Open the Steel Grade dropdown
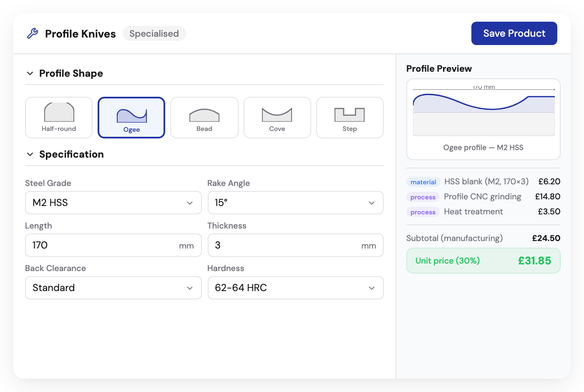584x392 pixels. 113,203
